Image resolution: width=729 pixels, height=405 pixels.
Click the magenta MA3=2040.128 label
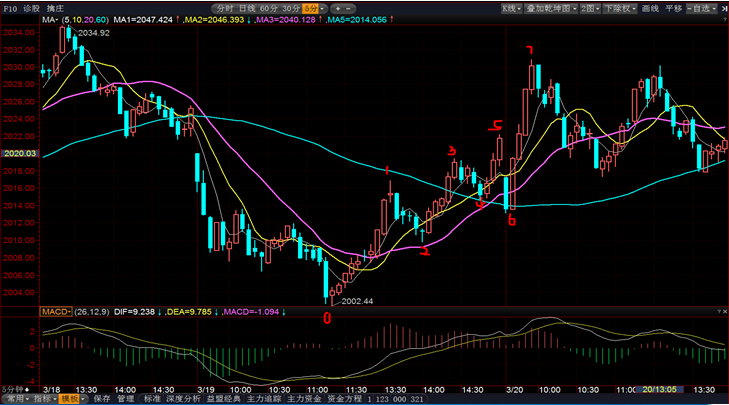click(285, 20)
